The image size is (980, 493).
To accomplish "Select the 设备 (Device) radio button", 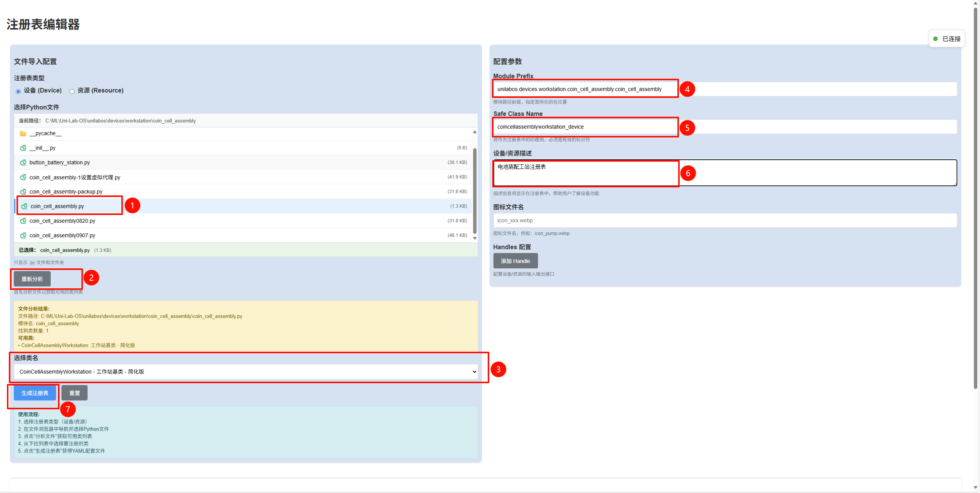I will pos(18,91).
